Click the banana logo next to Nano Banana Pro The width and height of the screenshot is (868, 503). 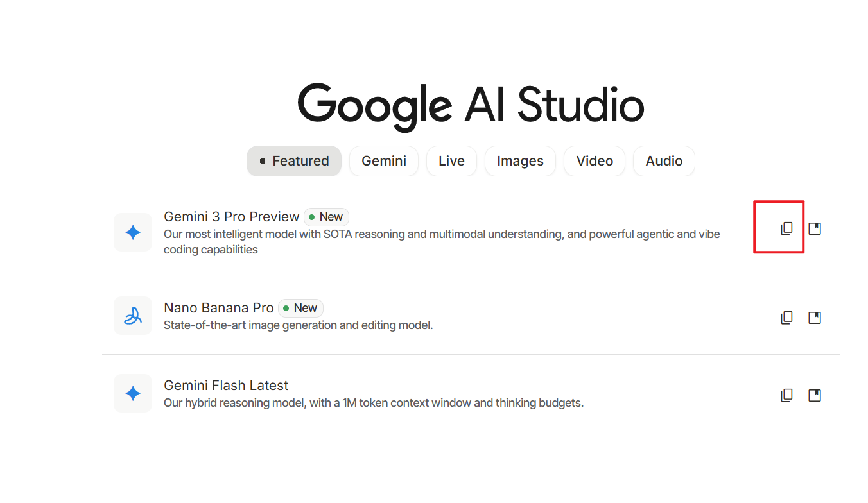133,316
